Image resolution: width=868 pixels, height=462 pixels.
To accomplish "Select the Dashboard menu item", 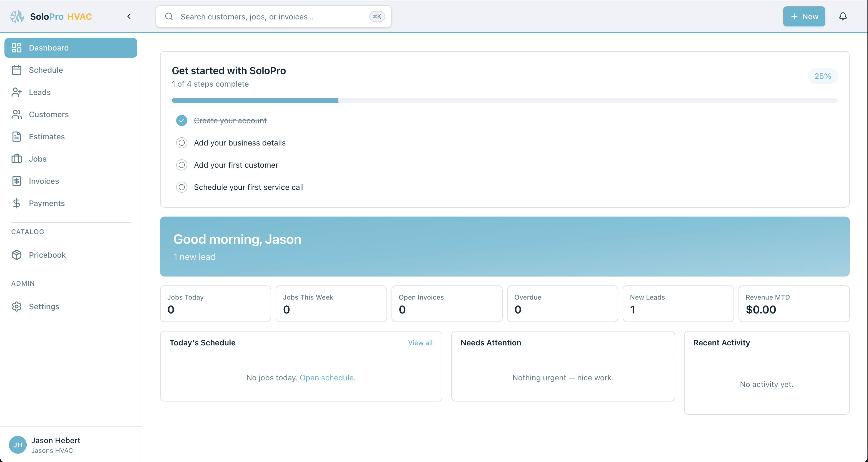I will point(71,48).
